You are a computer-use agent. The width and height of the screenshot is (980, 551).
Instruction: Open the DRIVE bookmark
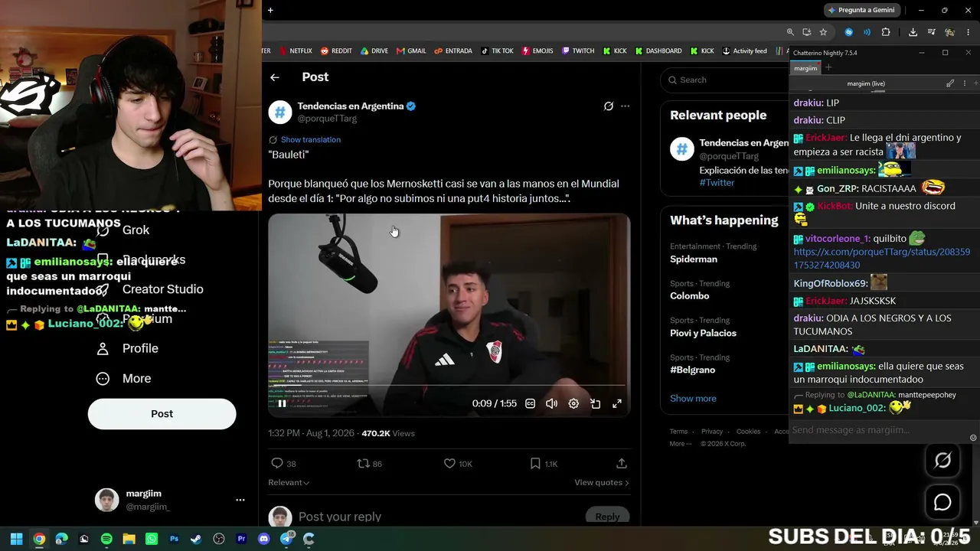pos(374,51)
